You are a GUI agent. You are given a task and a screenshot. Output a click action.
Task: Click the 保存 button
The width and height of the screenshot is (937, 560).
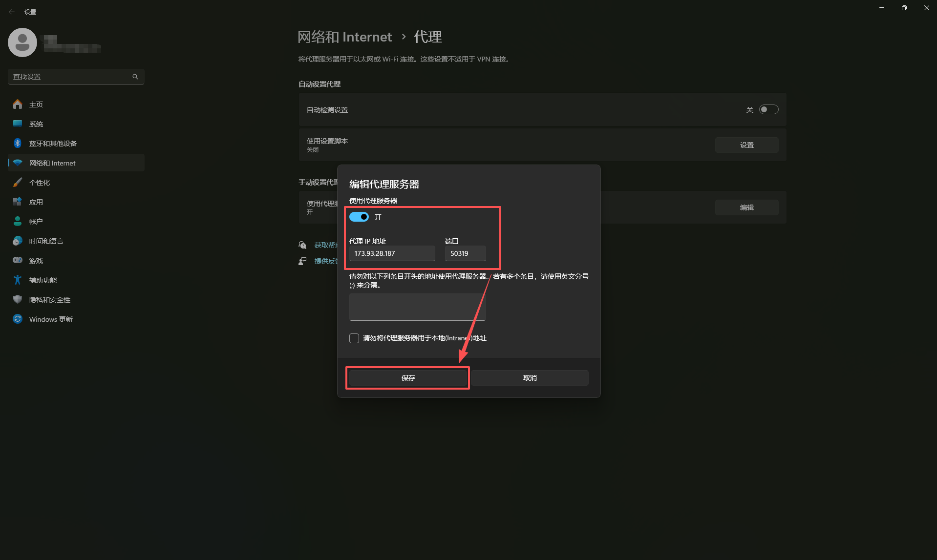[408, 378]
